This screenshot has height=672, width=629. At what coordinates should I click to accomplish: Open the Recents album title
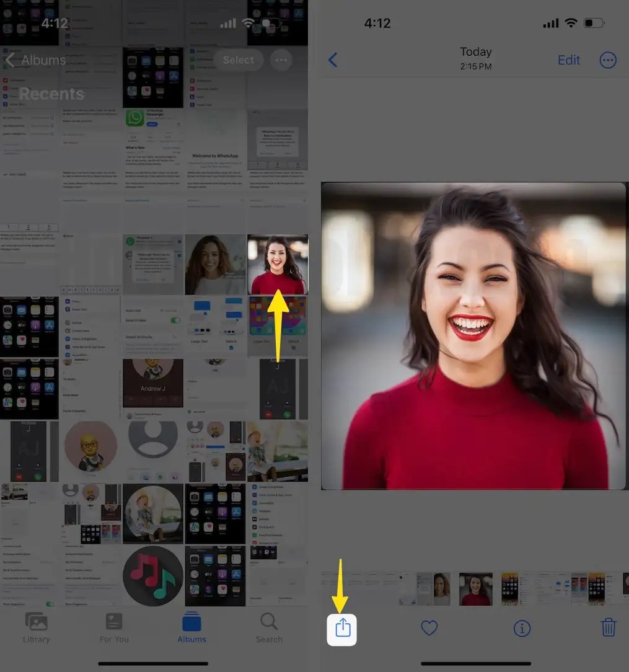pos(52,94)
